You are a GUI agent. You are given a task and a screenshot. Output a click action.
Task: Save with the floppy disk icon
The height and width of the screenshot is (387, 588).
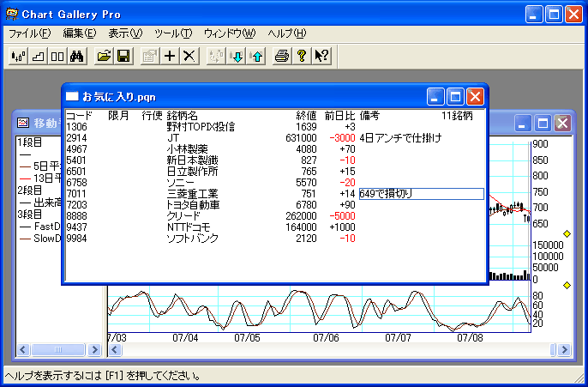tap(123, 56)
